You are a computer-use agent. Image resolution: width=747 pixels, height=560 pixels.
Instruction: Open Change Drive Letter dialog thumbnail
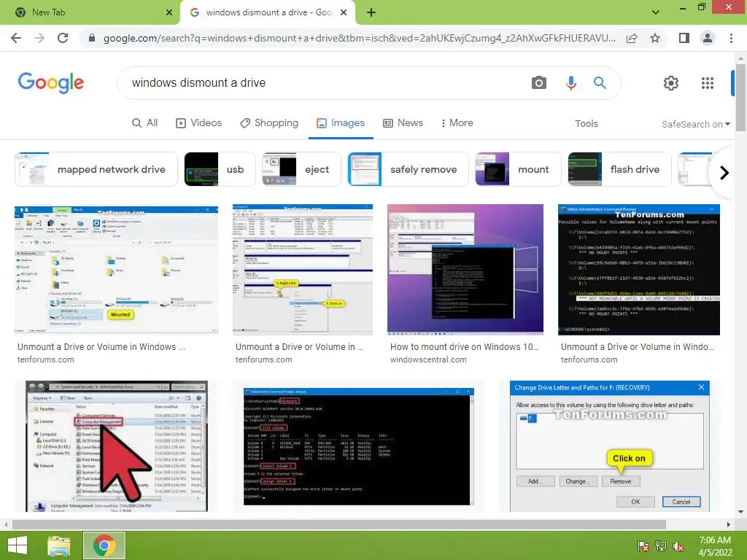609,446
